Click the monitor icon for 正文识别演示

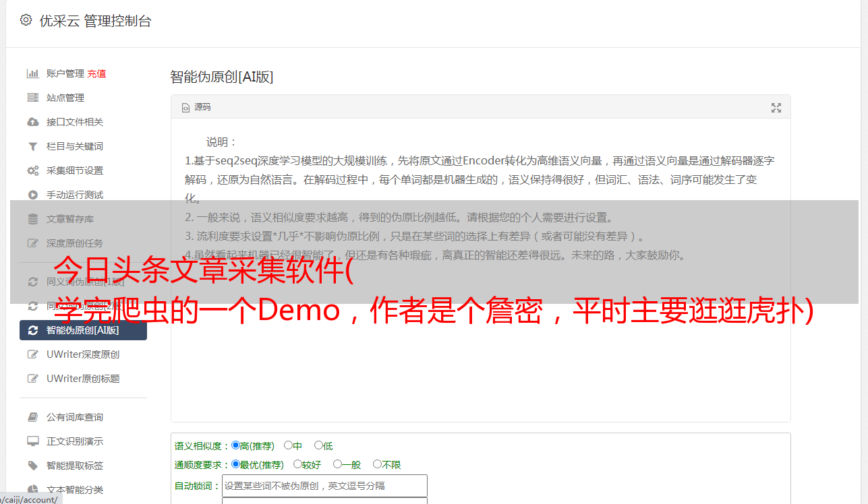pyautogui.click(x=32, y=441)
